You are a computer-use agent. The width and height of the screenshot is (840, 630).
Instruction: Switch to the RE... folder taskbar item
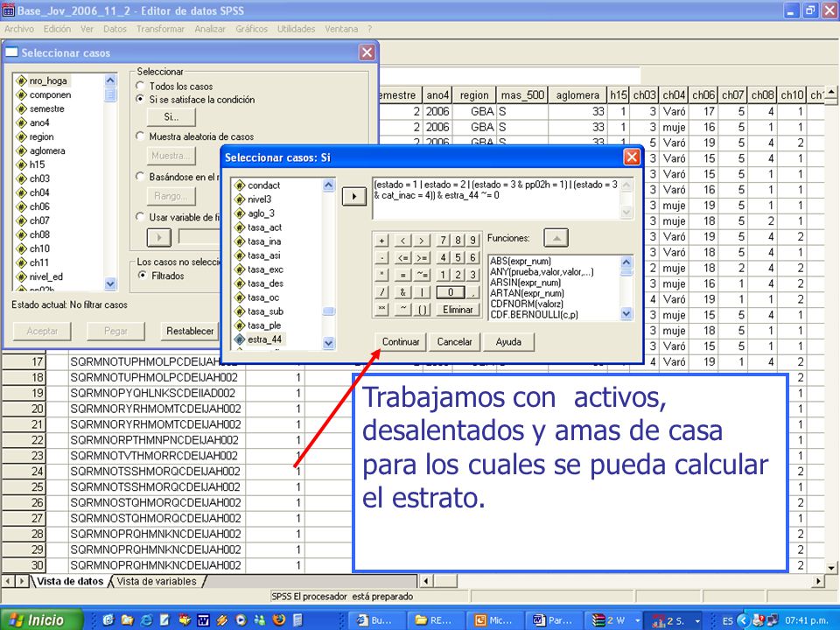pos(435,620)
